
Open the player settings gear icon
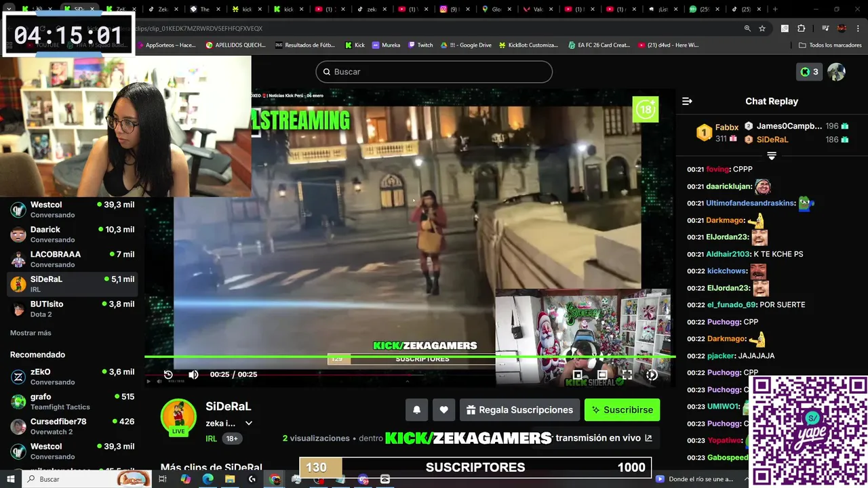point(652,374)
